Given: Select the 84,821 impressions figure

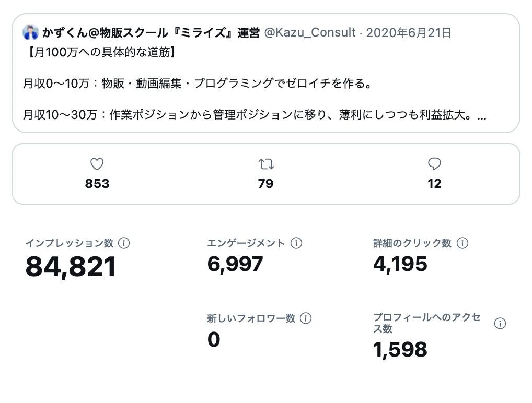Looking at the screenshot, I should (71, 267).
